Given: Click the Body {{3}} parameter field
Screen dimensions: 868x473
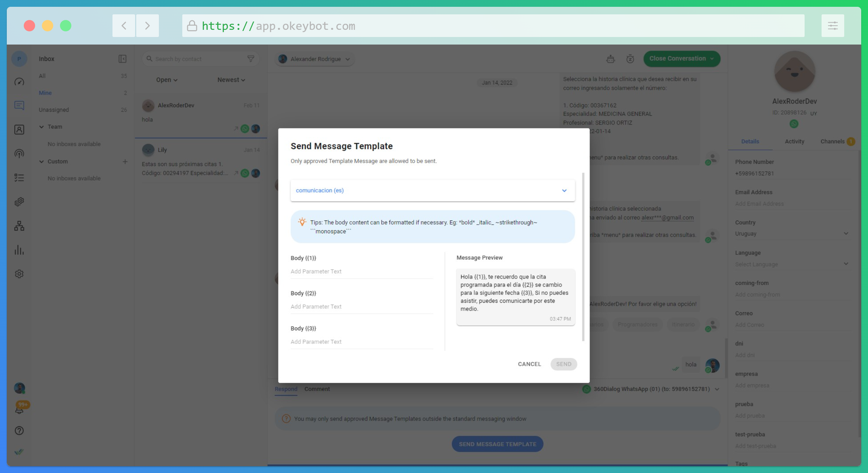Looking at the screenshot, I should click(362, 342).
